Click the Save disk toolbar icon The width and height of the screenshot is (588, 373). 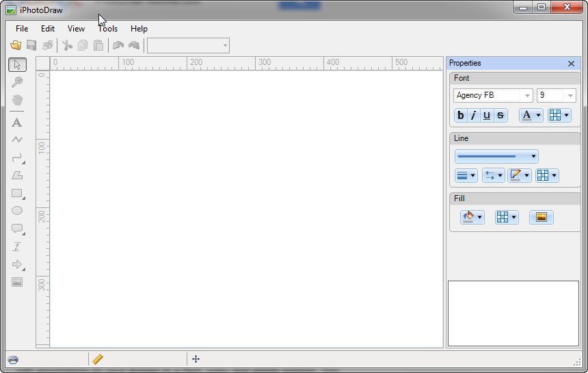pyautogui.click(x=31, y=45)
